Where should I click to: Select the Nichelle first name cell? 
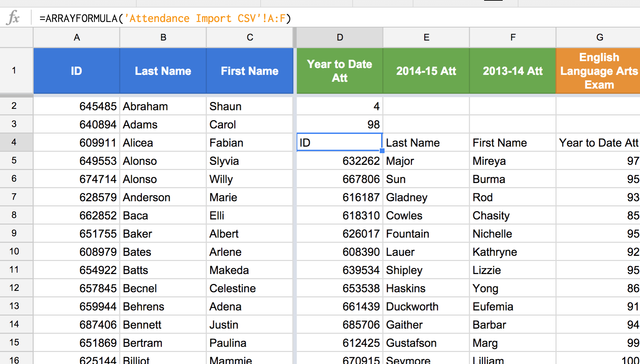pyautogui.click(x=513, y=234)
